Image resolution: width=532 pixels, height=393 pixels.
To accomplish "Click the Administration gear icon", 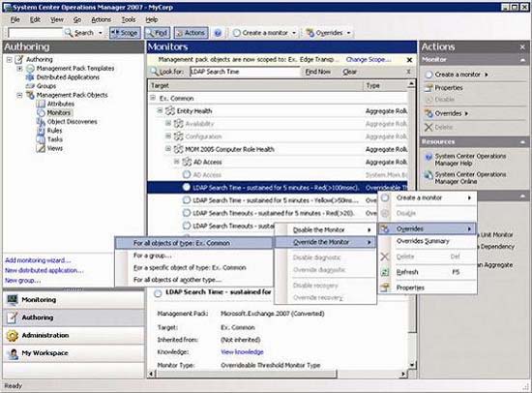I will [13, 335].
